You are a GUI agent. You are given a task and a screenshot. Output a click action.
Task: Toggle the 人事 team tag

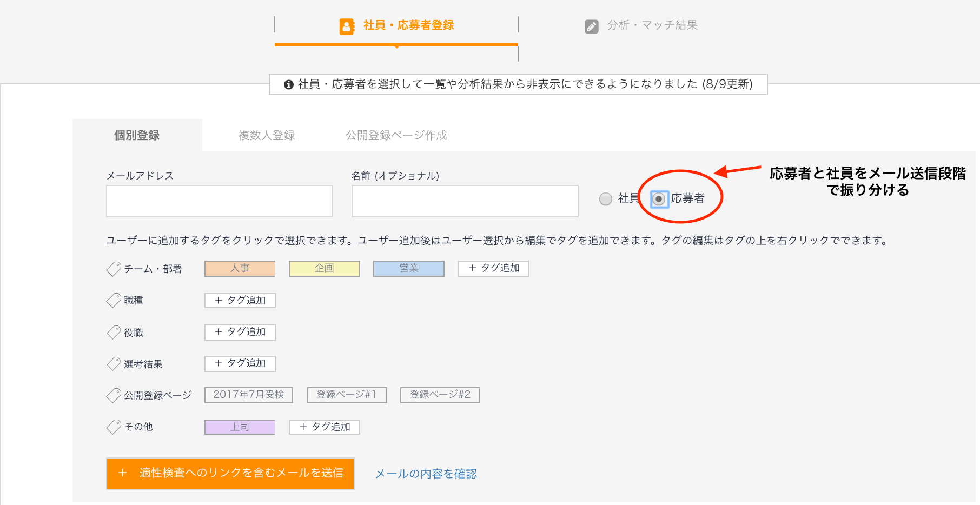pos(240,268)
